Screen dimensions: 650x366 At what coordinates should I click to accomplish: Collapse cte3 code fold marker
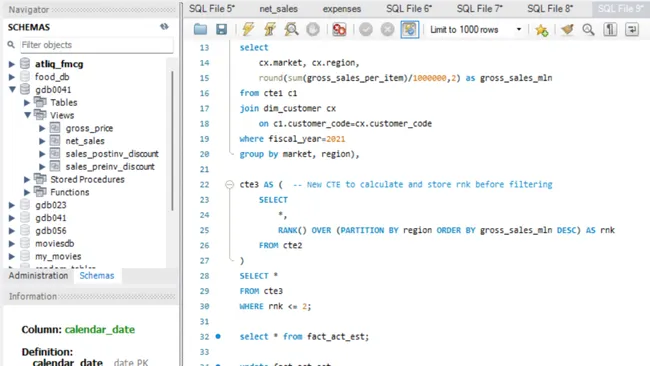229,184
